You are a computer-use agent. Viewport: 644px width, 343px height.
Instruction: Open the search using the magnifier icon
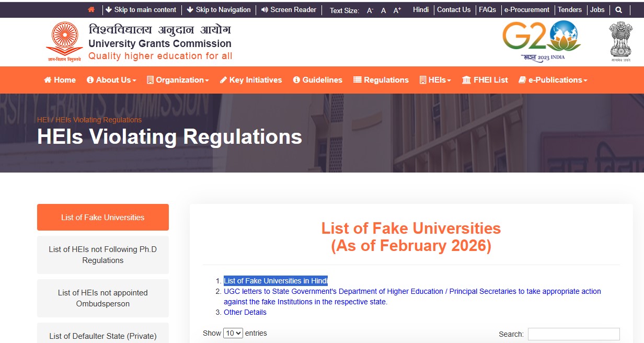click(x=619, y=9)
